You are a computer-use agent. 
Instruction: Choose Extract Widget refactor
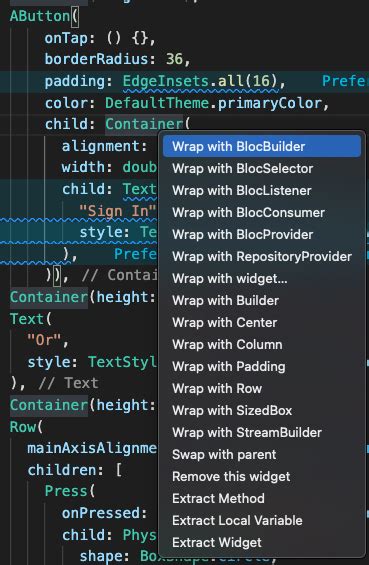[262, 542]
